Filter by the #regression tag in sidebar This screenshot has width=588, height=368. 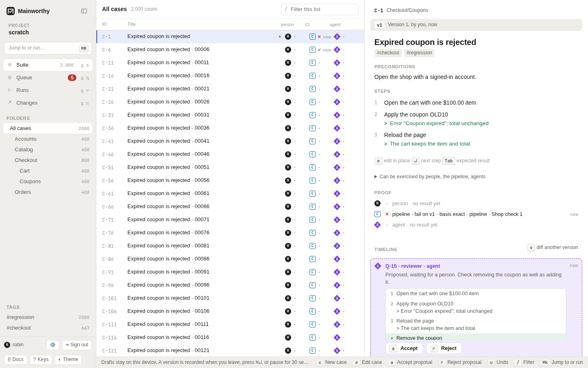pos(48,317)
